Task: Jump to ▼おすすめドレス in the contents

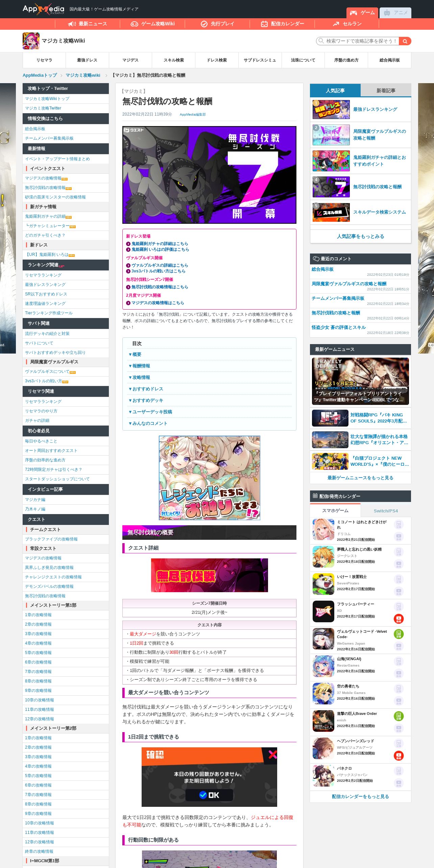Action: [146, 389]
